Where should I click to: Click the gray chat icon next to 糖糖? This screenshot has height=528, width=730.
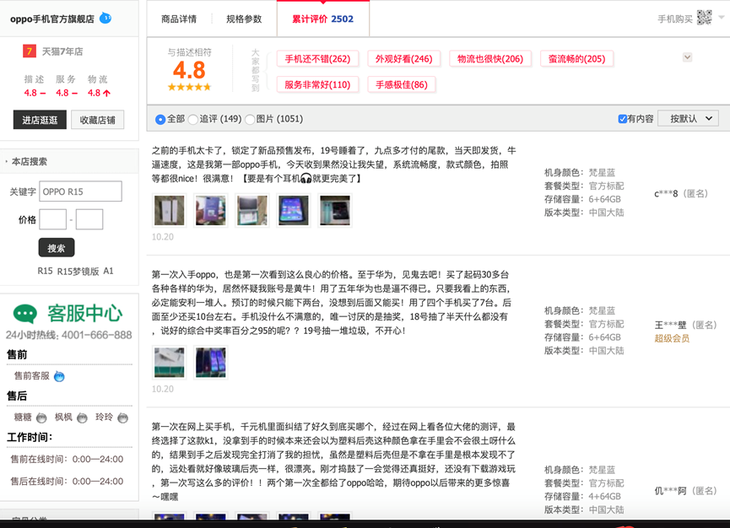pos(41,418)
